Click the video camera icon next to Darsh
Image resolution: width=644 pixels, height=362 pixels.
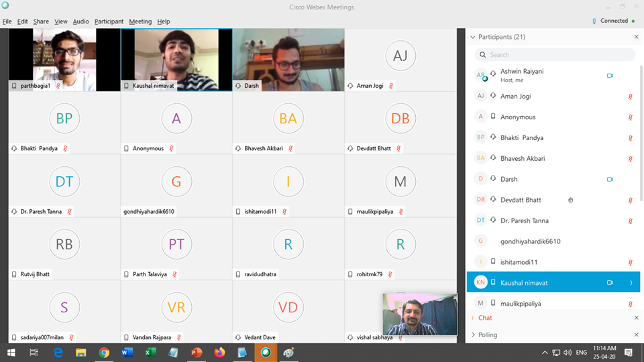(610, 180)
